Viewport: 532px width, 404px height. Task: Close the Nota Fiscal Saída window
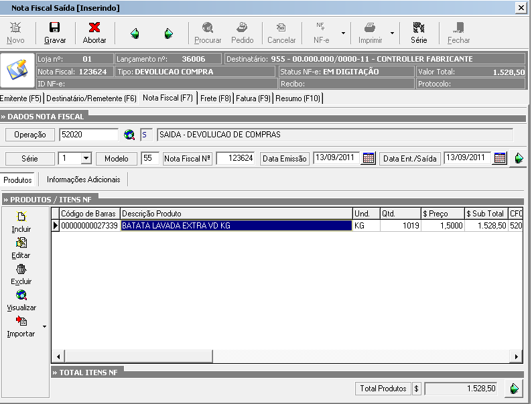[x=521, y=8]
